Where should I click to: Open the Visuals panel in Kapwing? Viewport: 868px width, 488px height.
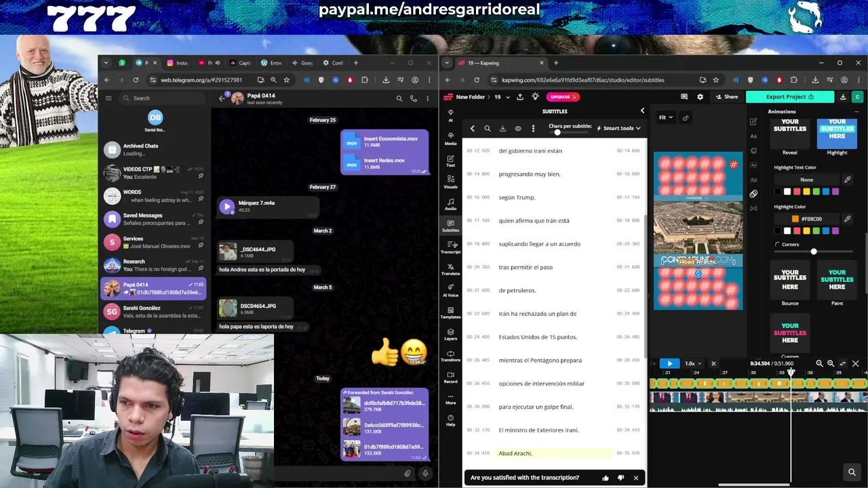coord(450,182)
